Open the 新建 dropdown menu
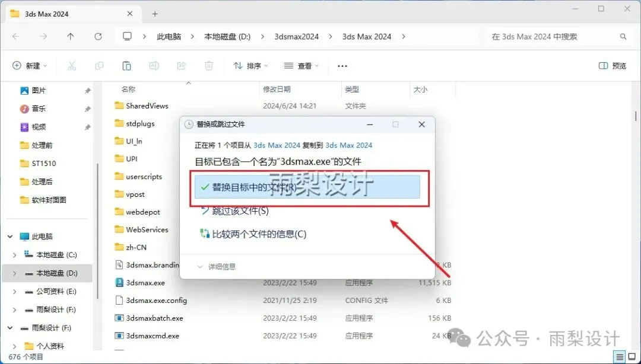The height and width of the screenshot is (364, 641). tap(30, 66)
